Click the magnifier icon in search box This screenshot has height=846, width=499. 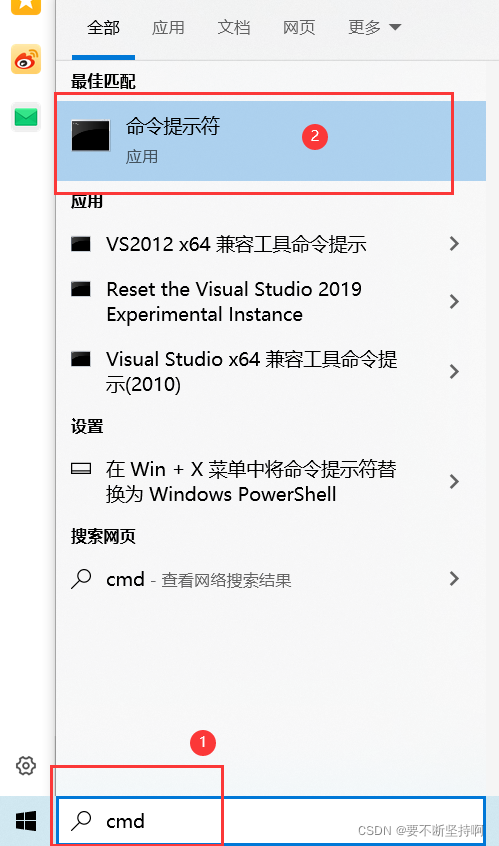[x=81, y=821]
